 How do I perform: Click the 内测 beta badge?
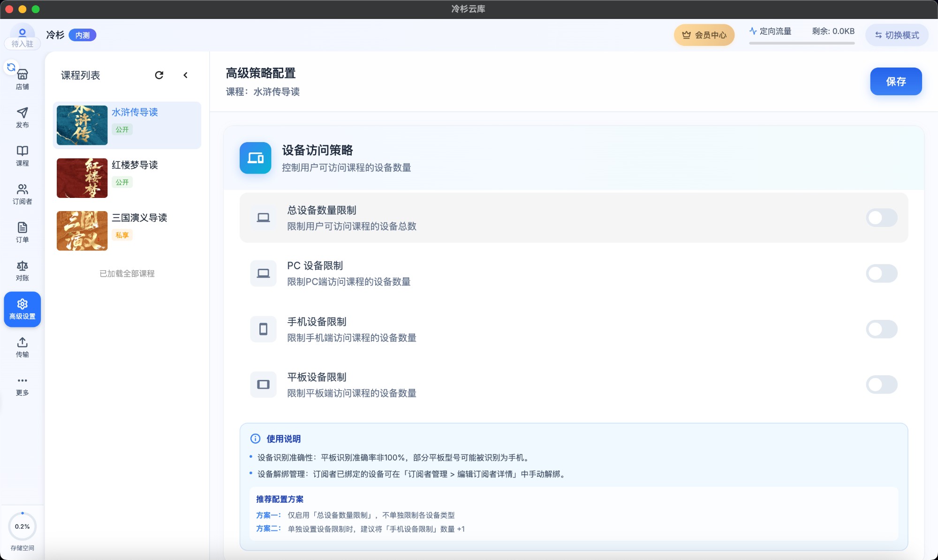click(83, 35)
